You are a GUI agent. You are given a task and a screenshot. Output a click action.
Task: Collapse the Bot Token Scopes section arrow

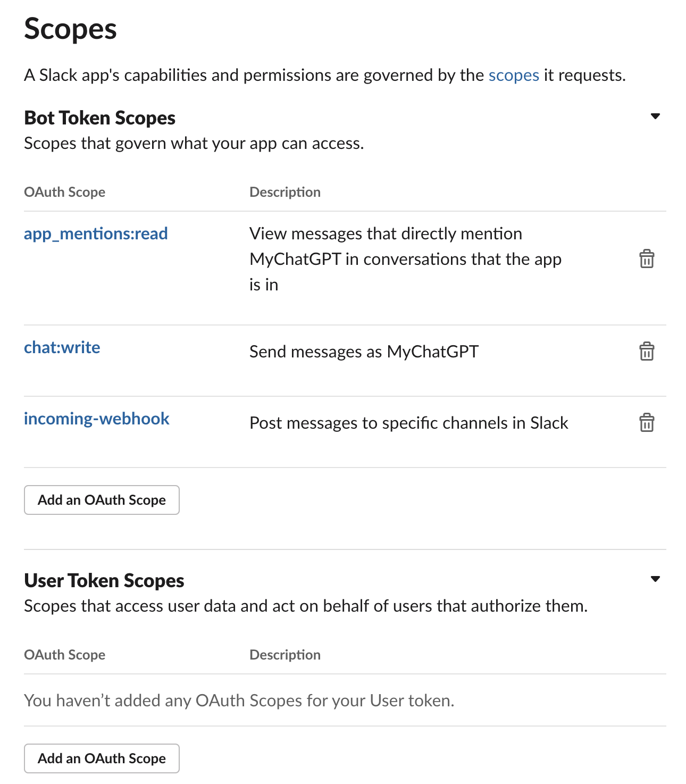[655, 116]
